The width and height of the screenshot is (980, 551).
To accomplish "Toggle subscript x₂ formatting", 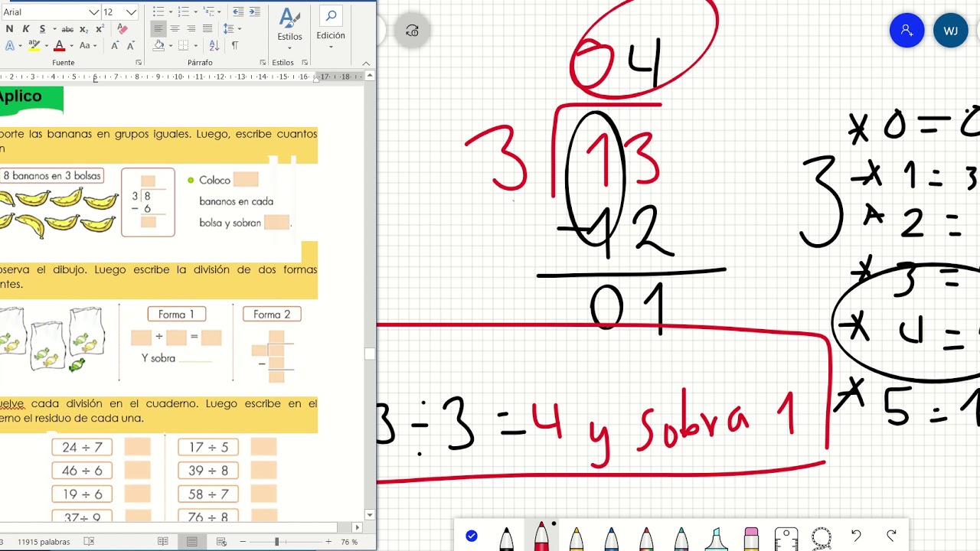I will tap(84, 29).
